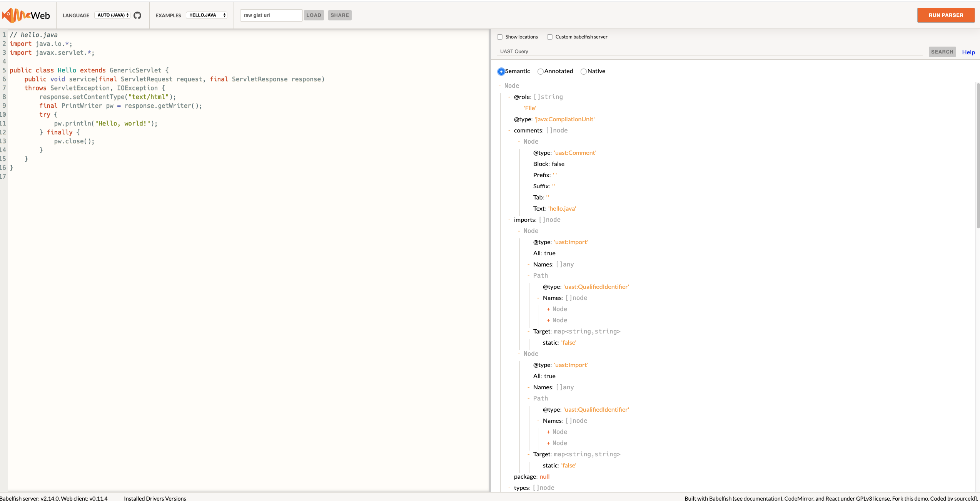980x501 pixels.
Task: Enable the Show locations checkbox
Action: pyautogui.click(x=500, y=37)
